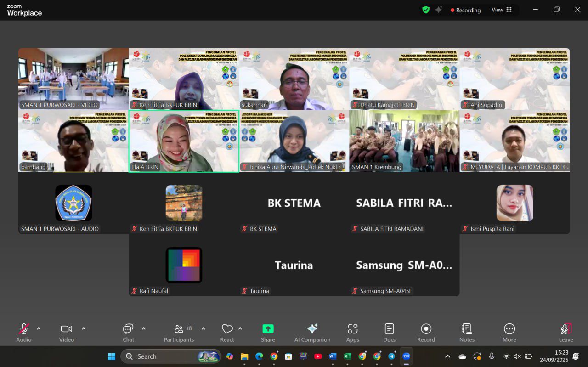588x367 pixels.
Task: Open the React emoji panel
Action: pyautogui.click(x=227, y=328)
